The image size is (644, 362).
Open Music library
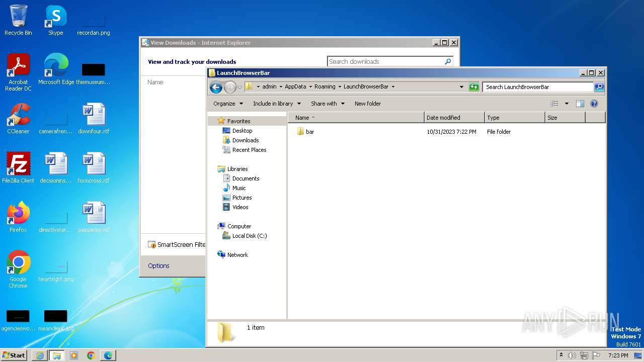[x=239, y=188]
